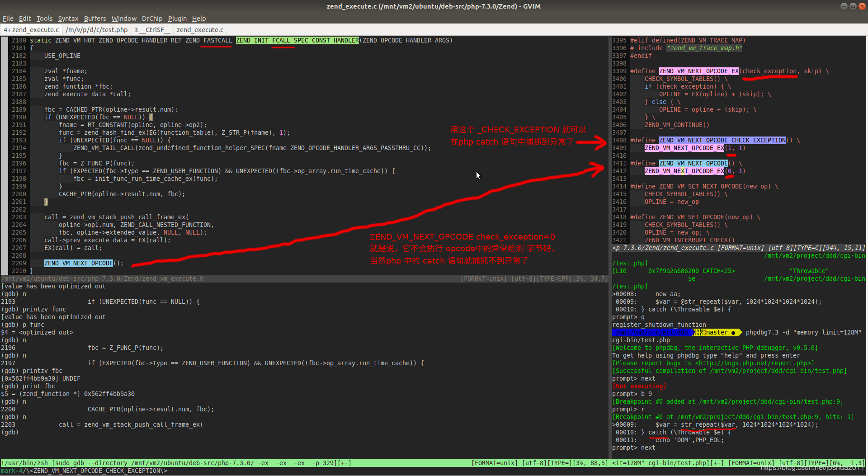Image resolution: width=868 pixels, height=476 pixels.
Task: Click ZEND_VM_NEXT_OPCODE_CHECK_EXCEPTION define on line 3408
Action: (722, 141)
